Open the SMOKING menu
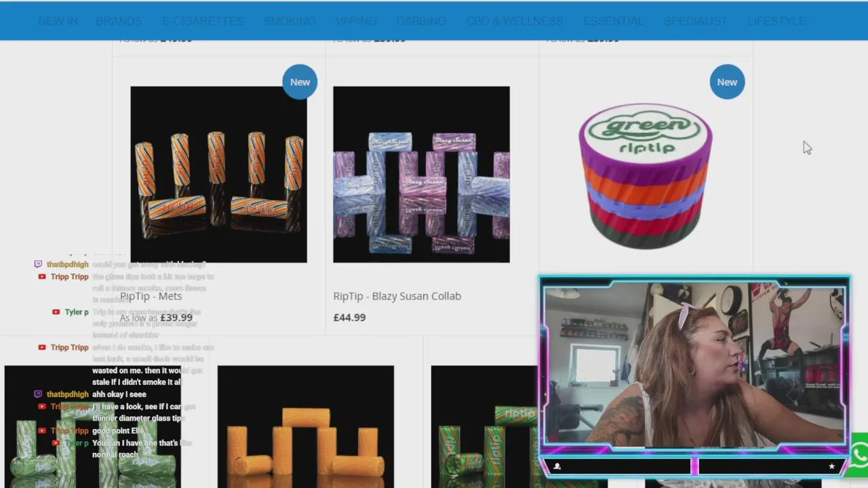Viewport: 868px width, 488px height. [290, 21]
